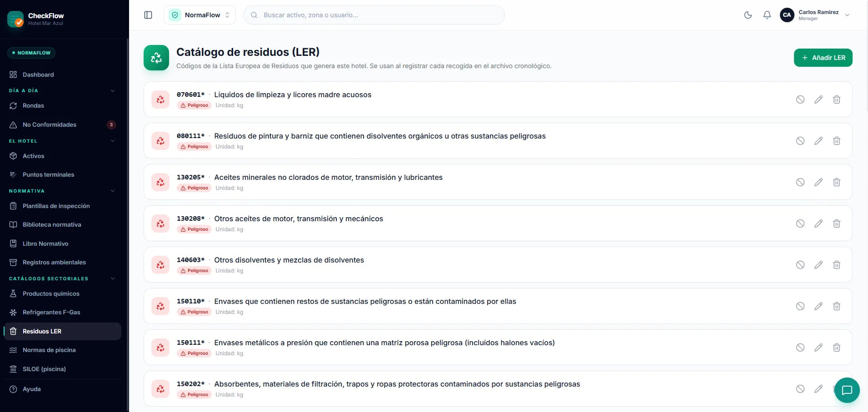
Task: Edit Aceites minerales 130205* entry
Action: click(x=818, y=182)
